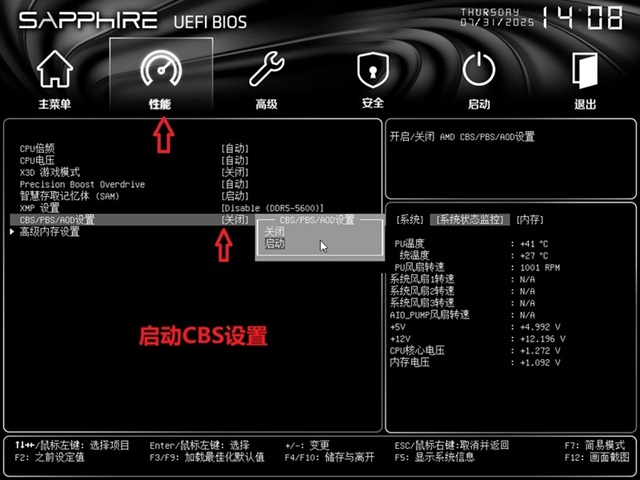The image size is (640, 480).
Task: Open the 高级内存设置 entry
Action: (x=49, y=232)
